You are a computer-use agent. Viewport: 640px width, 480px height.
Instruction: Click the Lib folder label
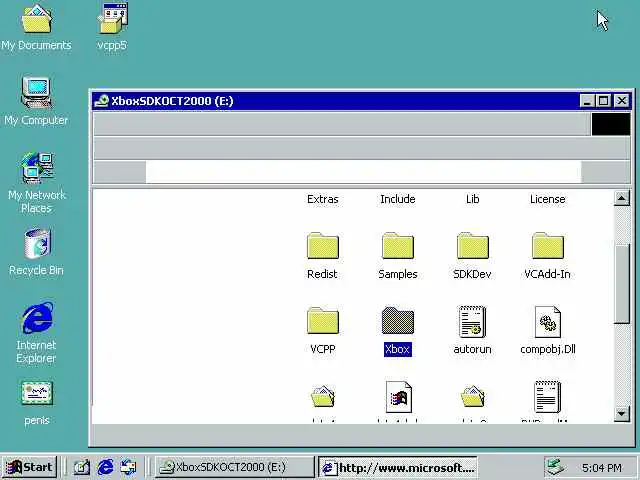click(x=473, y=199)
